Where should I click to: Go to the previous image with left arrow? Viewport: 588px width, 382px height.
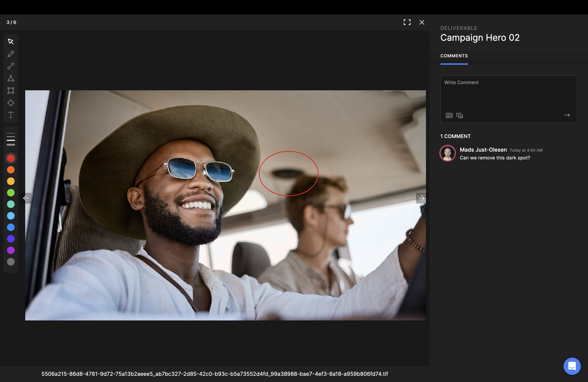26,198
